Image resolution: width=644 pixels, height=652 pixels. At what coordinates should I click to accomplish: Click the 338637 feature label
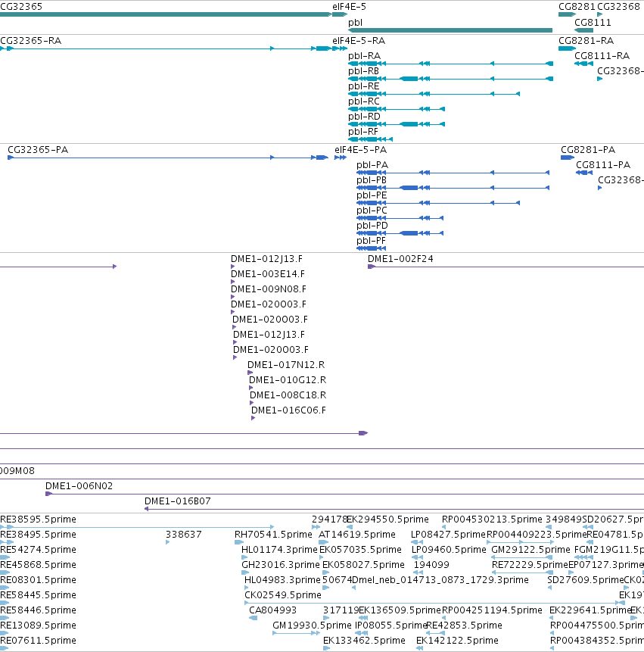pos(184,535)
